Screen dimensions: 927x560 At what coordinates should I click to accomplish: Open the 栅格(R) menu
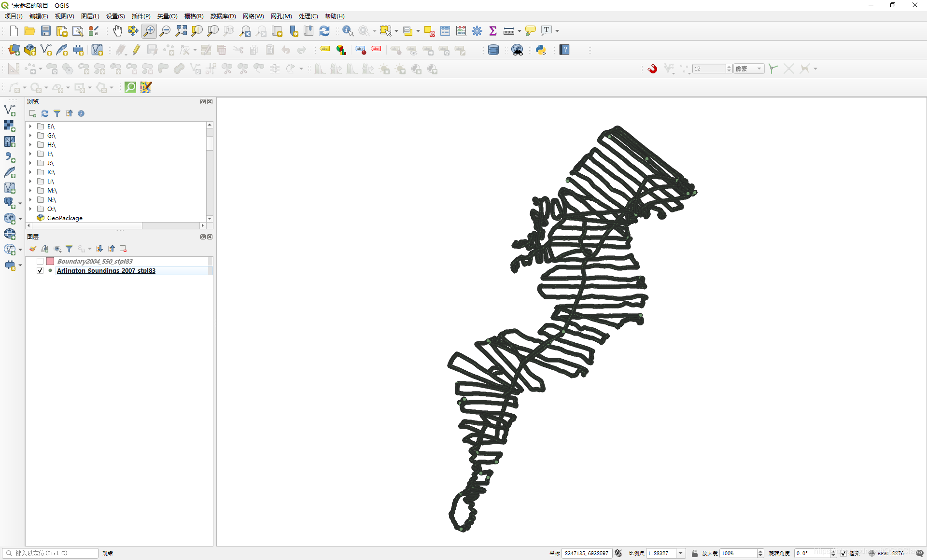(x=194, y=16)
